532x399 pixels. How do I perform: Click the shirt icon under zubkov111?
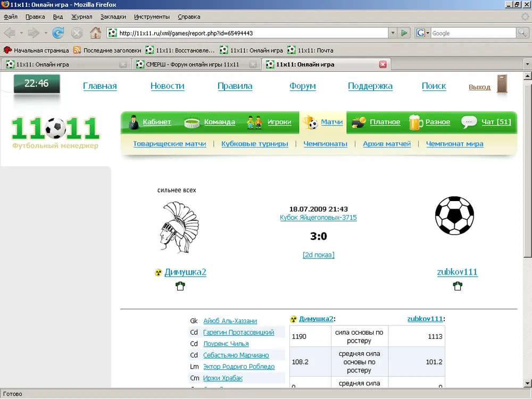(x=458, y=286)
